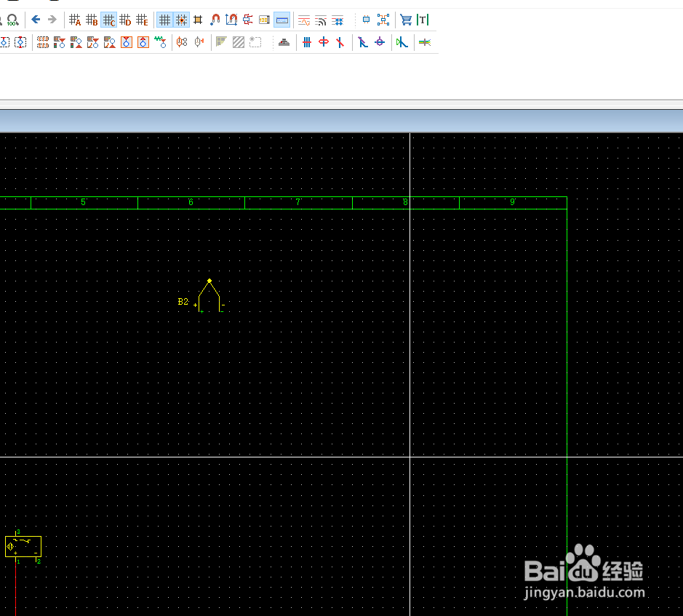Screen dimensions: 683x616
Task: Switch to Grid C
Action: (109, 20)
